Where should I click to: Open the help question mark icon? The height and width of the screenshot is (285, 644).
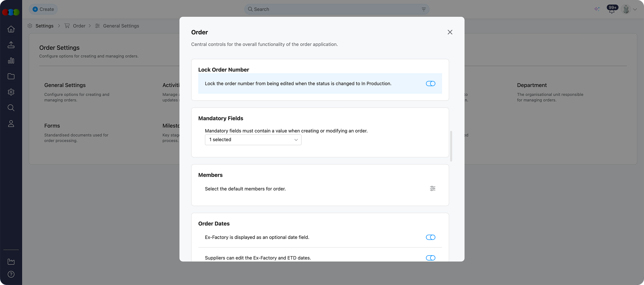11,274
